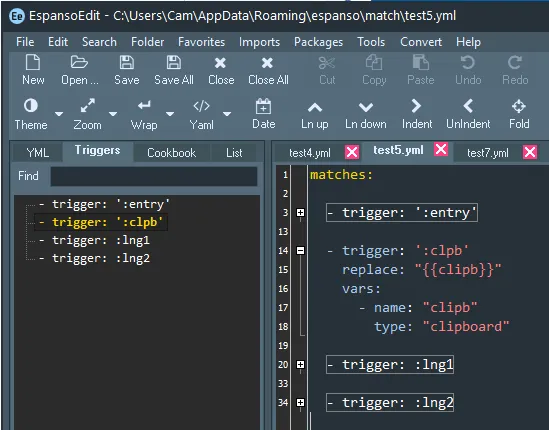Viewport: 549px width, 430px height.
Task: Open the Theme dropdown arrow
Action: (x=59, y=114)
